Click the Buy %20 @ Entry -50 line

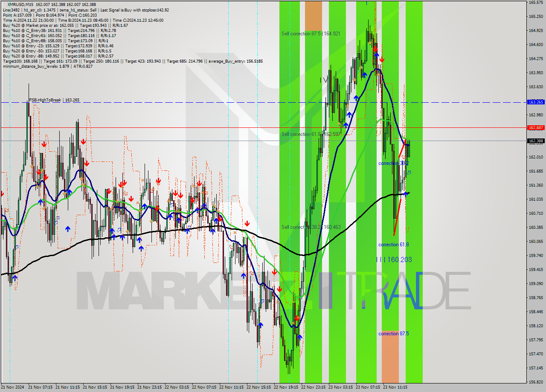coord(57,51)
